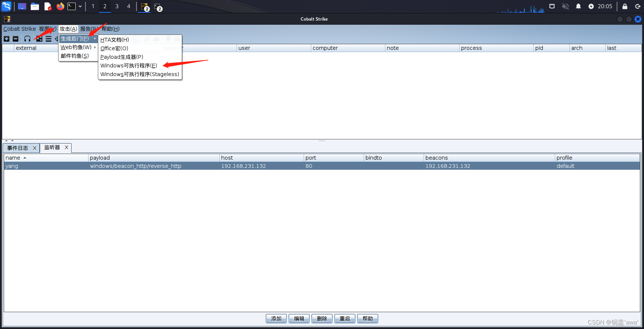The image size is (644, 329).
Task: Switch to workspace 4
Action: coord(129,6)
